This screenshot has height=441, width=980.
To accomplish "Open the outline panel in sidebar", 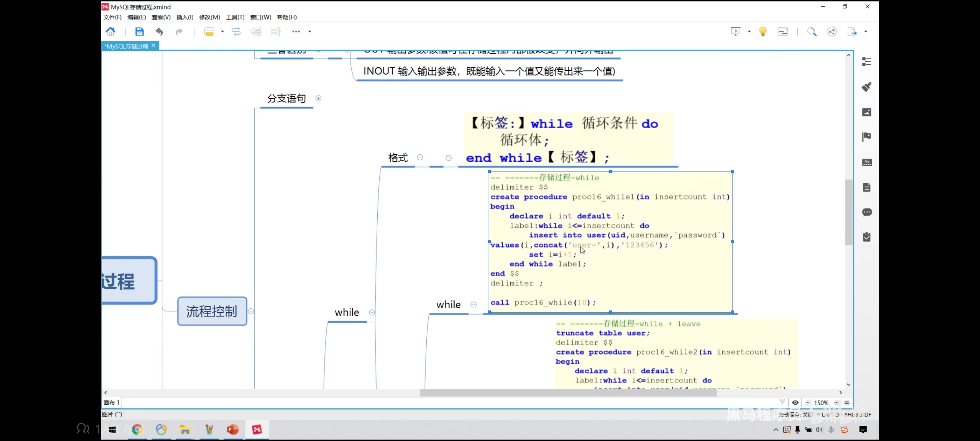I will pyautogui.click(x=866, y=62).
